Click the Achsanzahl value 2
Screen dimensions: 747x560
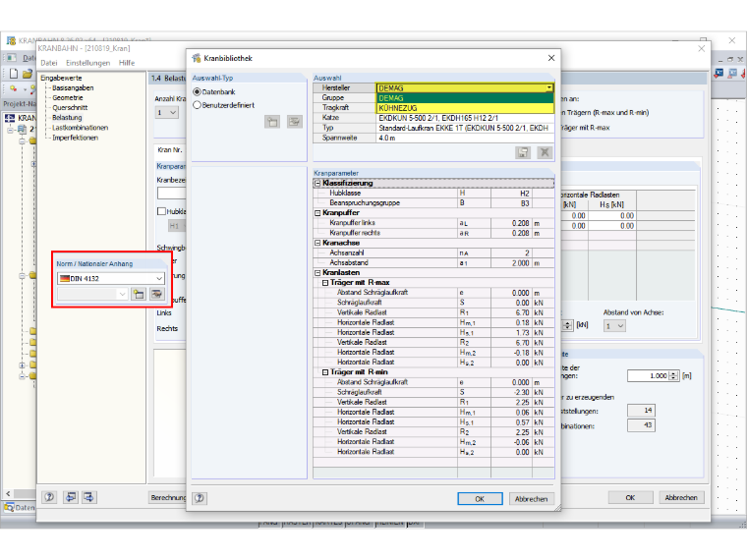511,252
